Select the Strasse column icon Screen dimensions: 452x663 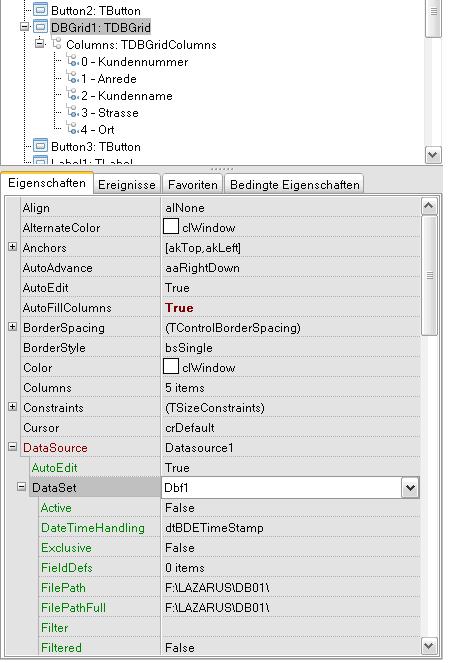73,112
